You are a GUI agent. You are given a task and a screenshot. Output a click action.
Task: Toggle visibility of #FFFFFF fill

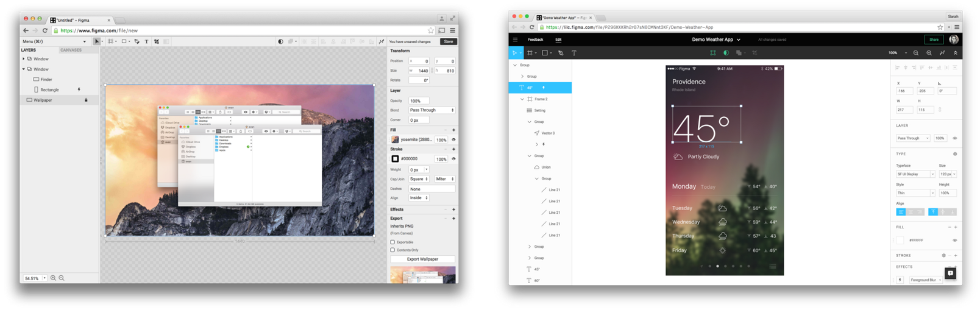(x=955, y=241)
